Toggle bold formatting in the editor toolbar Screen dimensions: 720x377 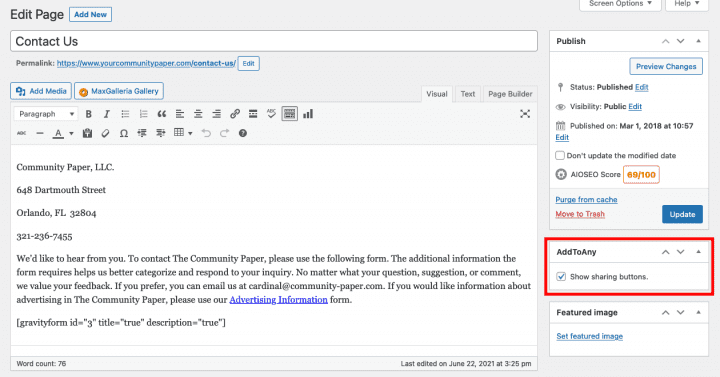tap(89, 114)
